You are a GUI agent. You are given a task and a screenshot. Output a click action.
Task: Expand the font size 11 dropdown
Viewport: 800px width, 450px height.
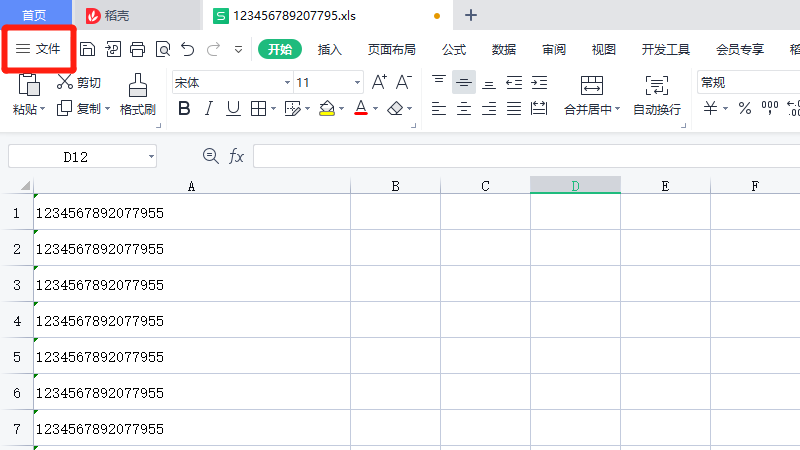(358, 83)
